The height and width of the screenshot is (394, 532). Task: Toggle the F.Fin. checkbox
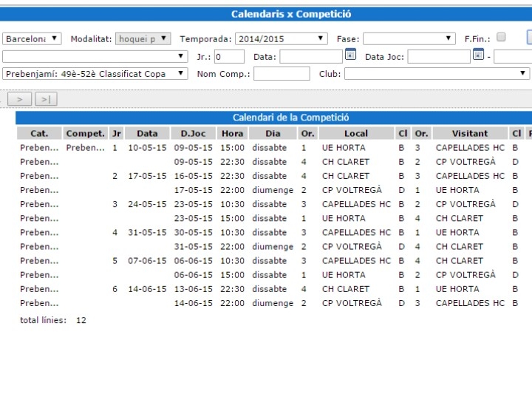click(x=501, y=38)
